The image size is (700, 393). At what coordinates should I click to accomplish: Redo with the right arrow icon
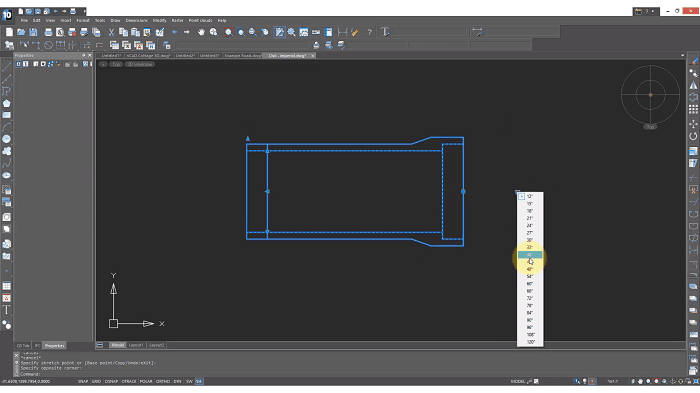(x=187, y=32)
